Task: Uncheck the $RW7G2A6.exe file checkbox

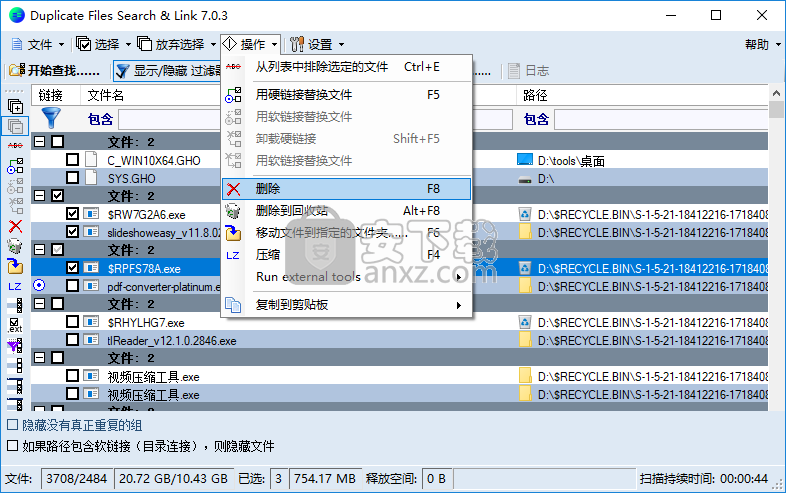Action: coord(73,214)
